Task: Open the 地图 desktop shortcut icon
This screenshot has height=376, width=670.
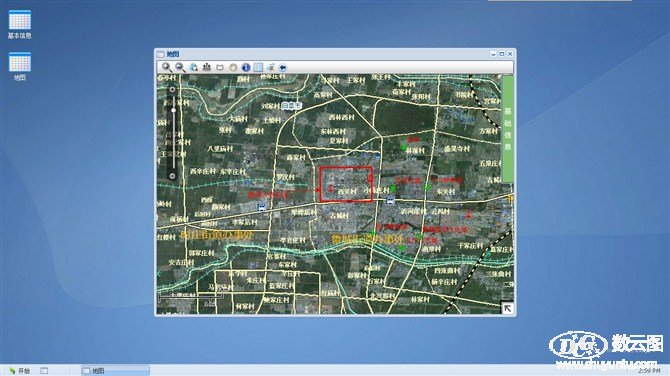Action: [x=20, y=66]
